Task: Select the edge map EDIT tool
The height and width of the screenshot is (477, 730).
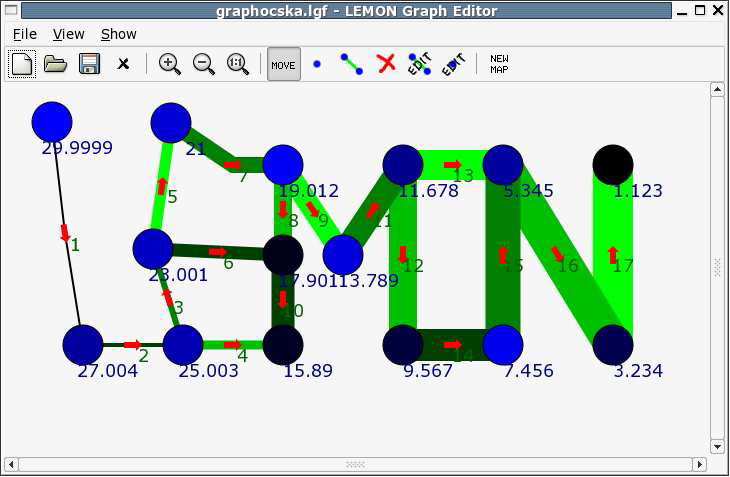Action: click(419, 64)
